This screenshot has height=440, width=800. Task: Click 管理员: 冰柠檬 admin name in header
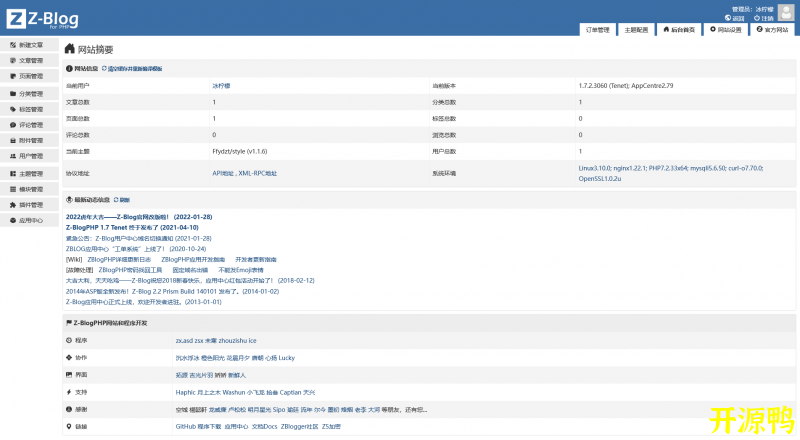pyautogui.click(x=753, y=9)
